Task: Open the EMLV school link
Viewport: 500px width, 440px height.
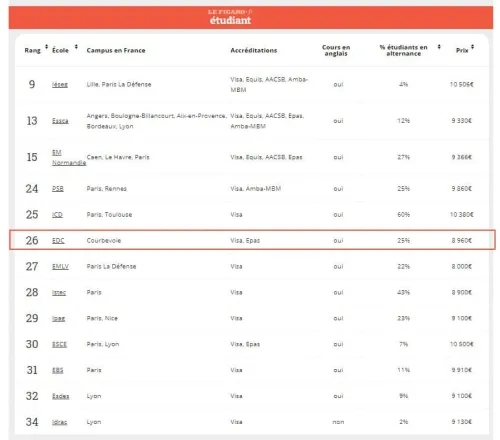Action: coord(60,267)
